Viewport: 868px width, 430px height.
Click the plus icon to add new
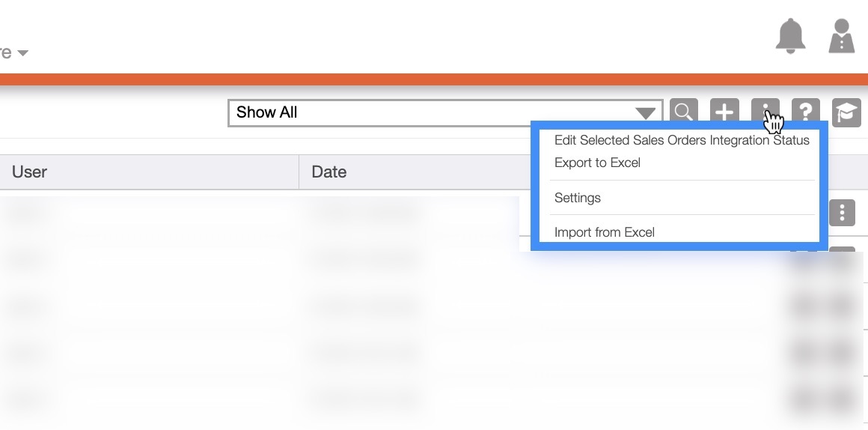click(724, 112)
